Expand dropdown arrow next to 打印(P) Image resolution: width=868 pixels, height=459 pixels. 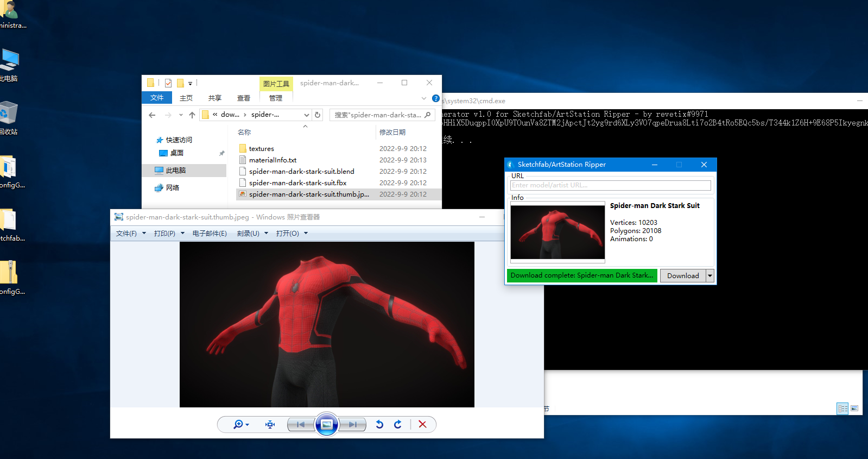tap(182, 234)
